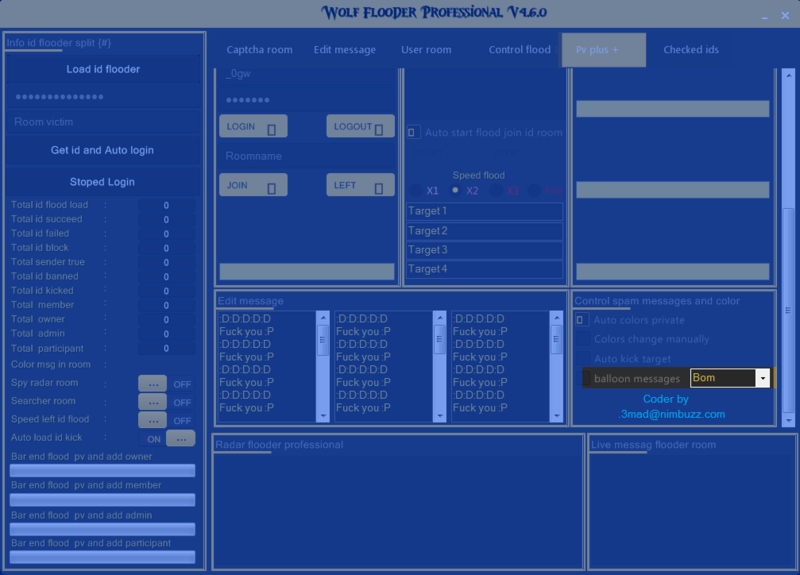Click the Total id flood load value
The image size is (800, 575).
[x=166, y=205]
